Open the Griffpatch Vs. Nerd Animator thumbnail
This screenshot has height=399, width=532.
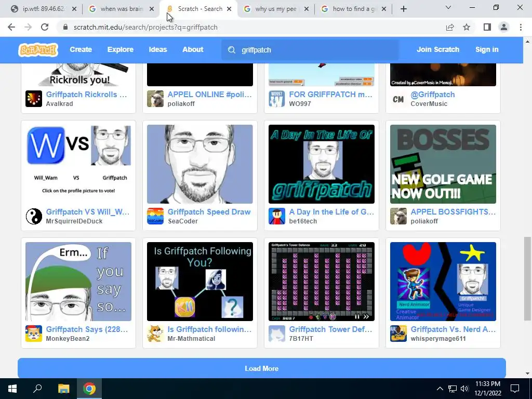click(443, 282)
